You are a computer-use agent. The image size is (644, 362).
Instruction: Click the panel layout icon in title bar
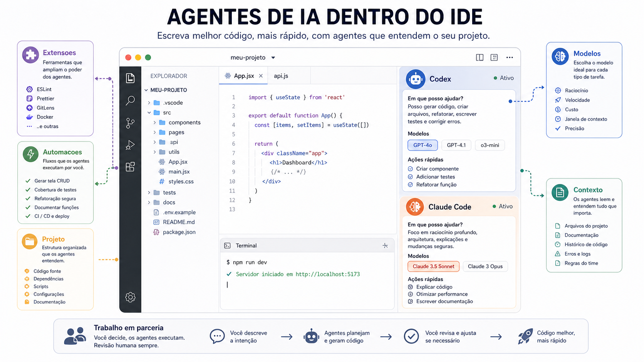click(x=494, y=58)
